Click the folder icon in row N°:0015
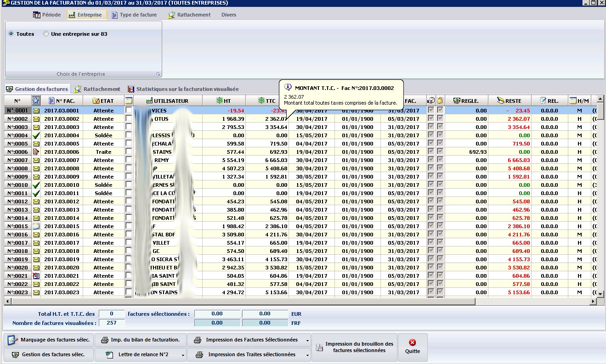The height and width of the screenshot is (364, 606). (36, 226)
